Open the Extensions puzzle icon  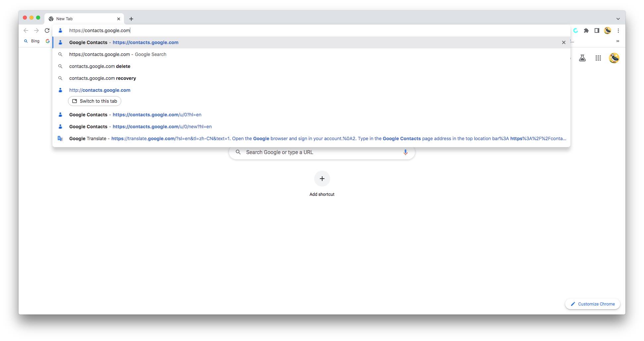click(x=586, y=30)
